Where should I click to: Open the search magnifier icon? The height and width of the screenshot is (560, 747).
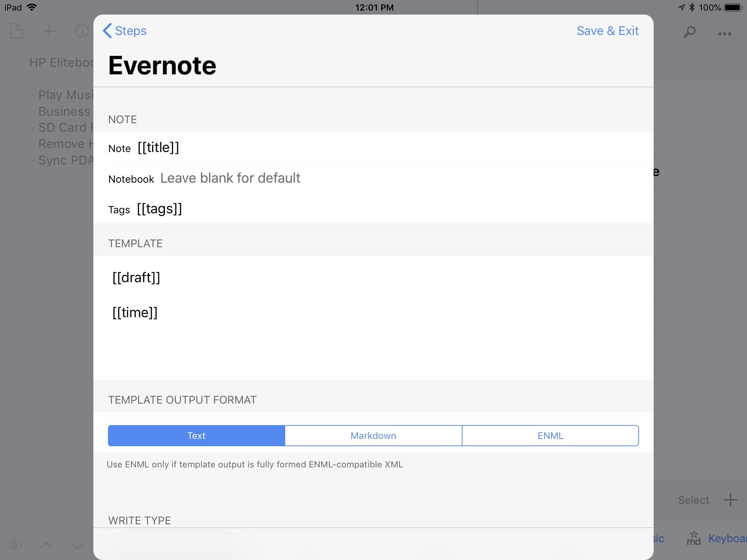tap(689, 32)
